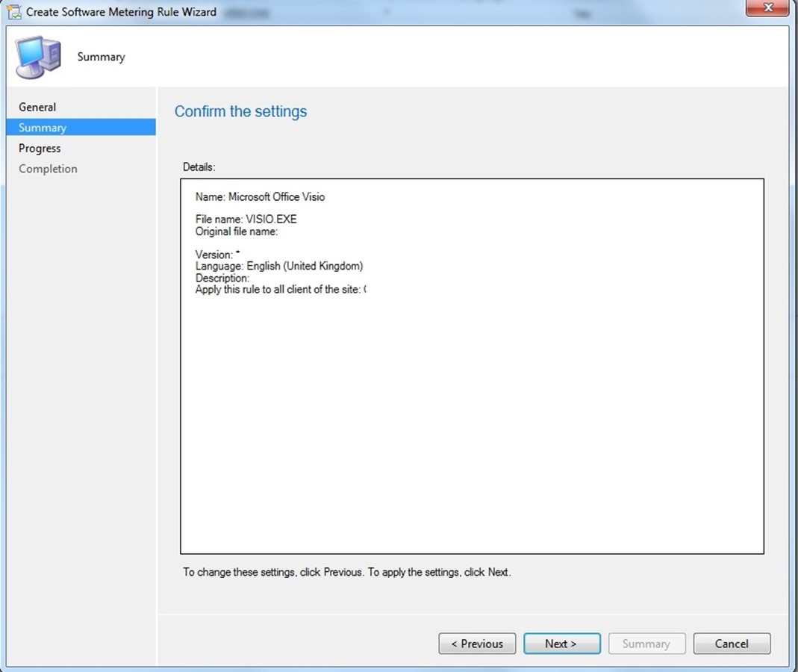This screenshot has height=672, width=798.
Task: Click the window title text
Action: [x=121, y=12]
